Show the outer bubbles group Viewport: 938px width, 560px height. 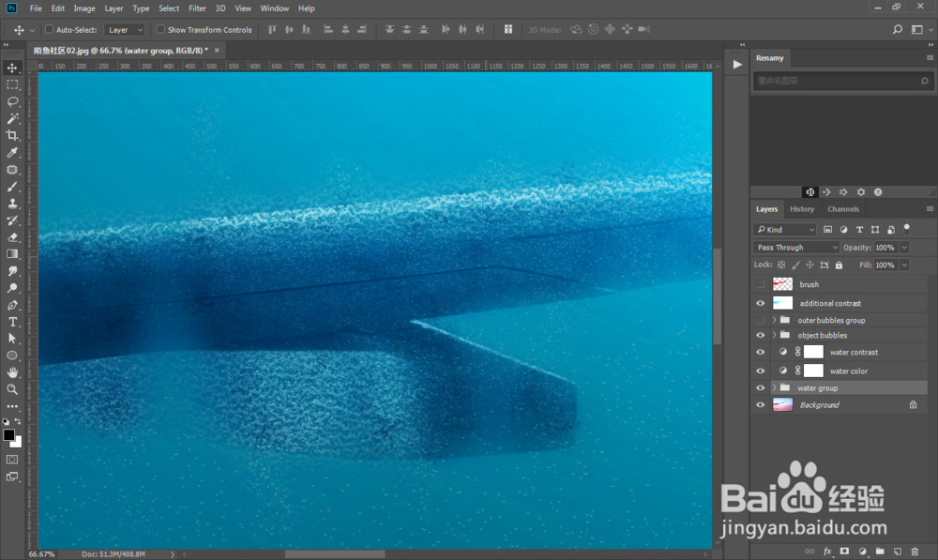tap(761, 320)
